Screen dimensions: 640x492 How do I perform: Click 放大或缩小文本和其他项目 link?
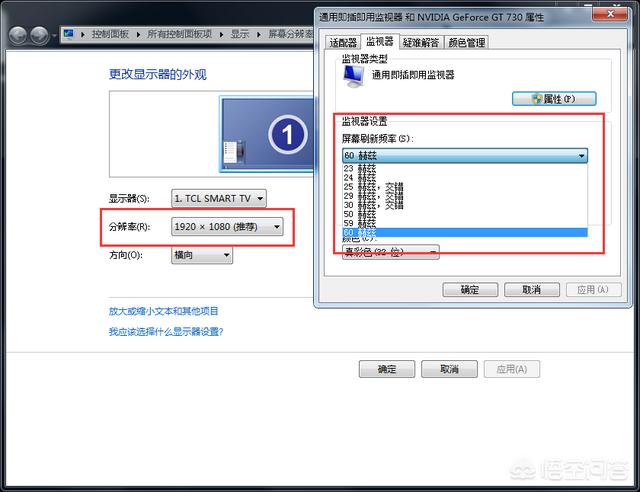(163, 311)
